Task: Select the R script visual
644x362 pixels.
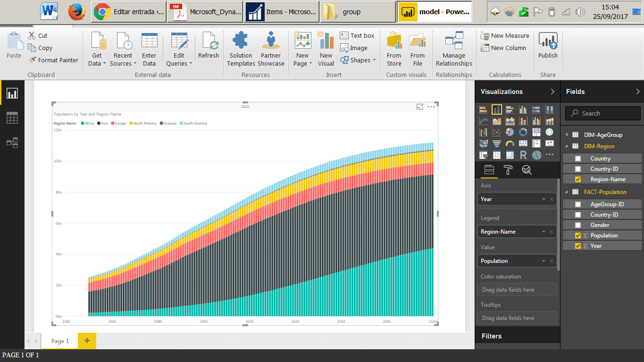Action: (x=523, y=155)
